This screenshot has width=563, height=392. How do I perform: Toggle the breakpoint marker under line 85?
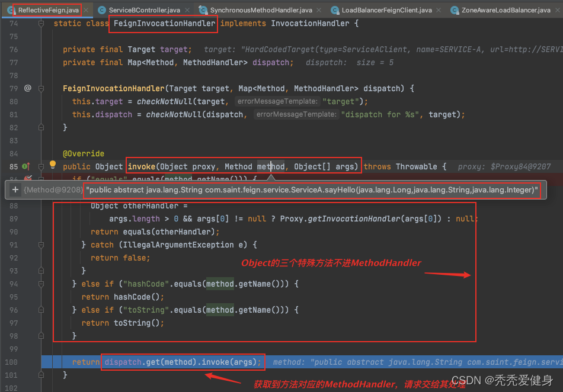[28, 178]
